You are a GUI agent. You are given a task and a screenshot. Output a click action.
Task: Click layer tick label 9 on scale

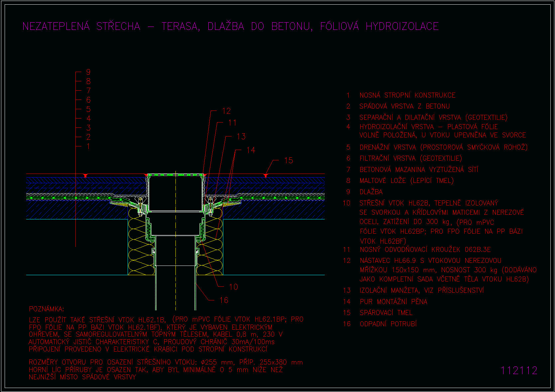[x=88, y=72]
